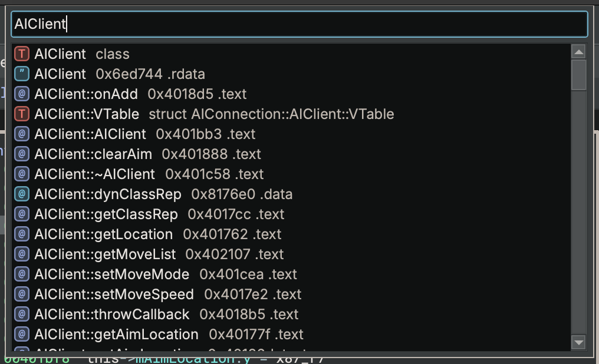Click the results list scrollbar thumb
The image size is (599, 364).
578,75
